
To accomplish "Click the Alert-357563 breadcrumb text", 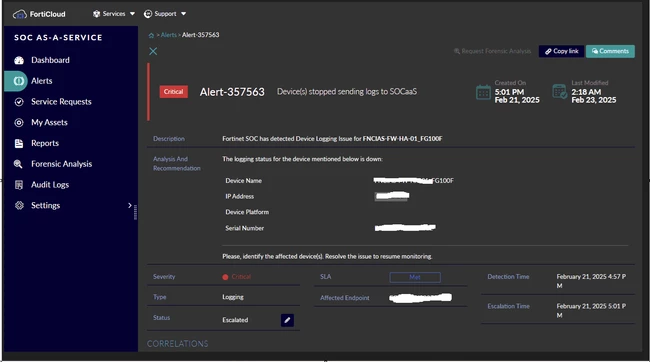I will (x=201, y=35).
